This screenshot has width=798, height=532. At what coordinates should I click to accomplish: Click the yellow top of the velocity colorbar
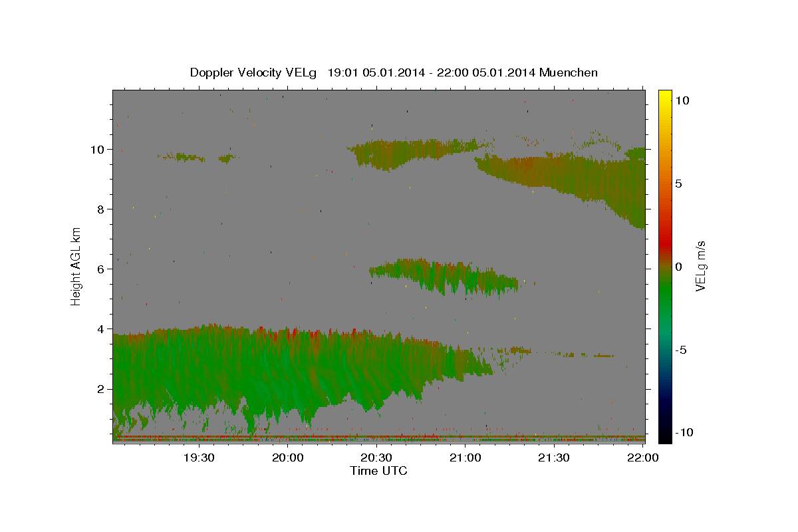tap(665, 97)
